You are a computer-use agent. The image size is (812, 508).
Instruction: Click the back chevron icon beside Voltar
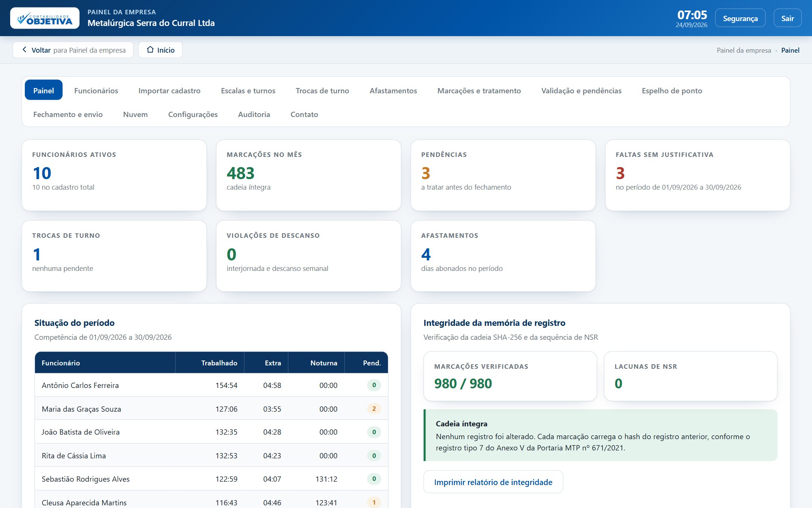point(24,50)
